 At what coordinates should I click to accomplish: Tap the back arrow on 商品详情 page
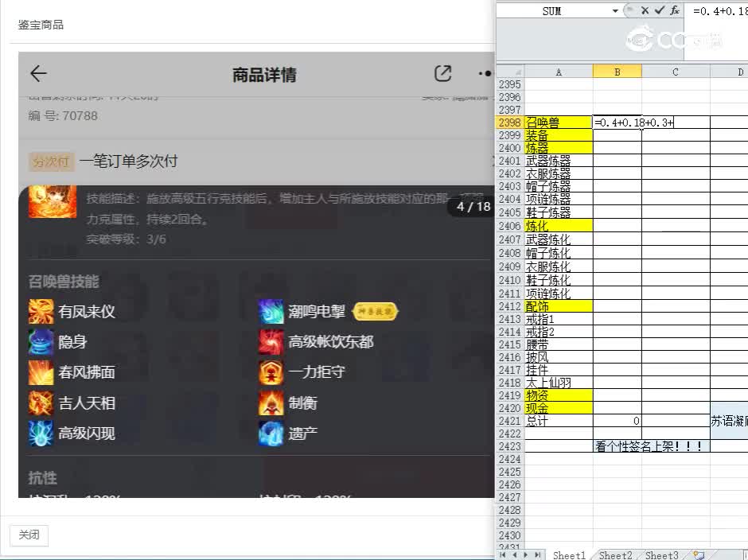[37, 73]
